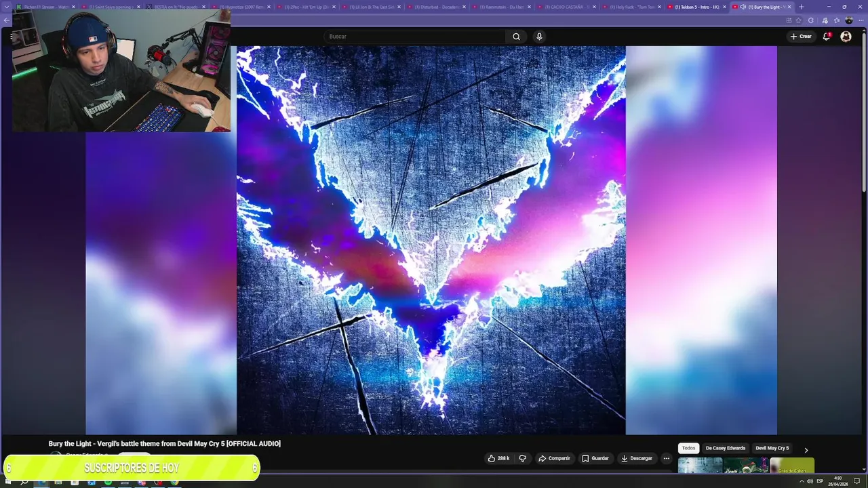The height and width of the screenshot is (488, 868).
Task: Switch to the Disturbed - Decadence tab
Action: [x=437, y=7]
